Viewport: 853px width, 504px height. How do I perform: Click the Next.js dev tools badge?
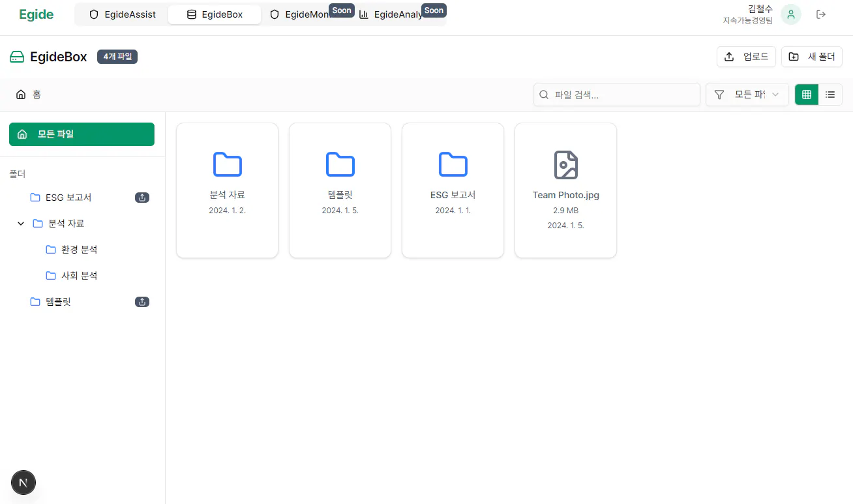(x=23, y=482)
